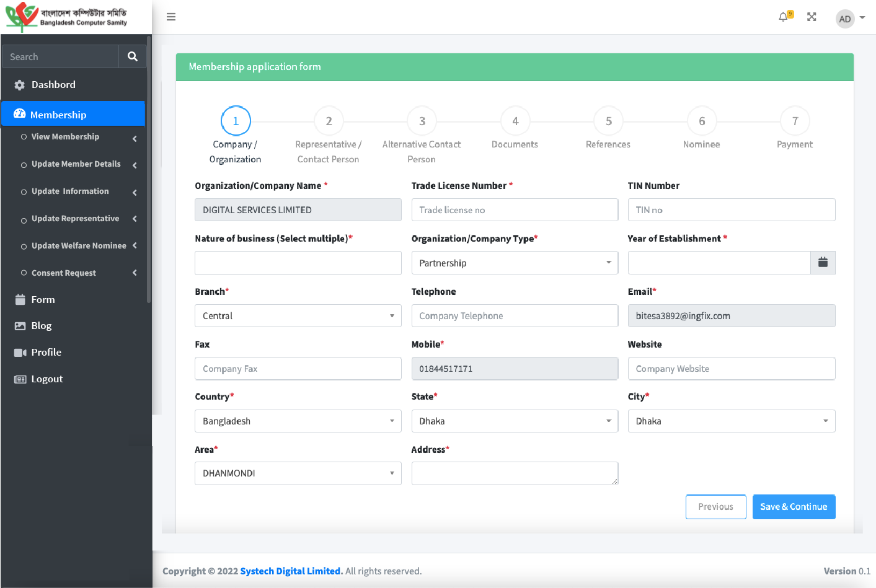Image resolution: width=876 pixels, height=588 pixels.
Task: Open the AD user profile menu
Action: pyautogui.click(x=849, y=19)
